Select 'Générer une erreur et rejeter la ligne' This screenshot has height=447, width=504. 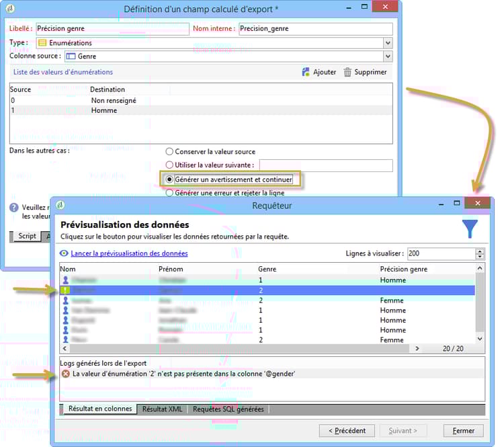pos(169,193)
